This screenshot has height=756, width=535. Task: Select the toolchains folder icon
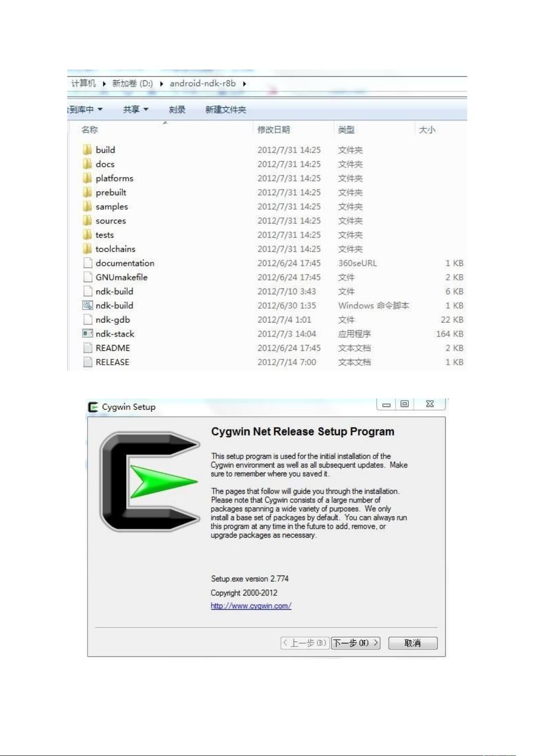pyautogui.click(x=87, y=249)
